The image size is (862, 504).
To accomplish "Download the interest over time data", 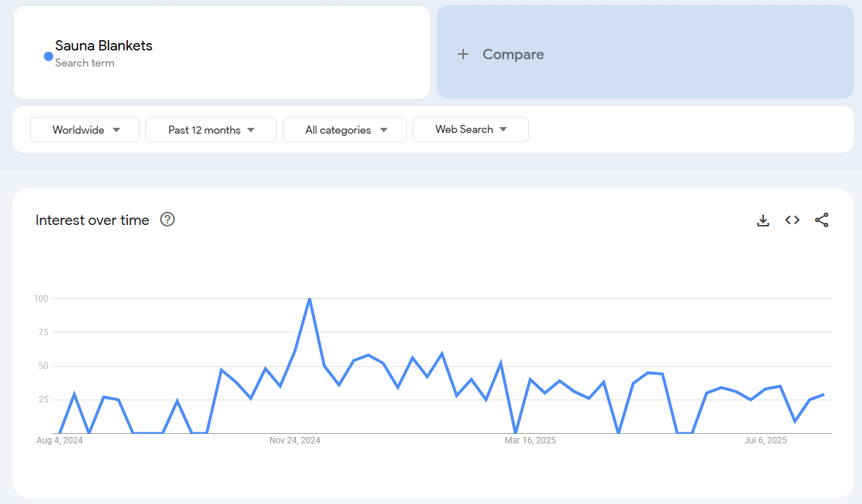I will (763, 220).
